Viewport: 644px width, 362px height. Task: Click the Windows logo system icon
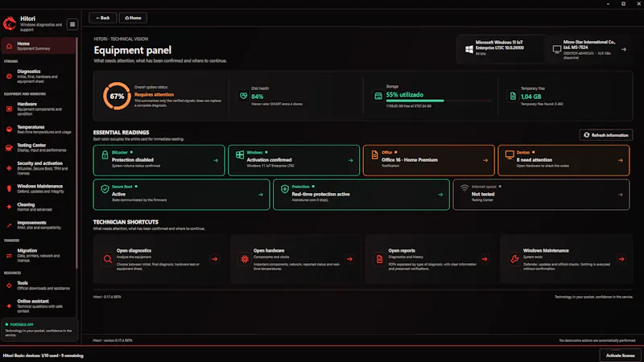point(469,49)
